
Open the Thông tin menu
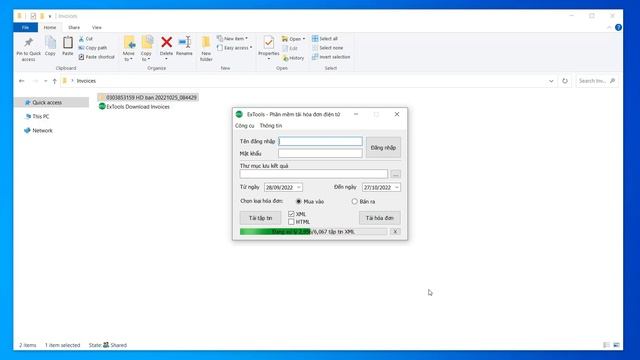[x=271, y=126]
